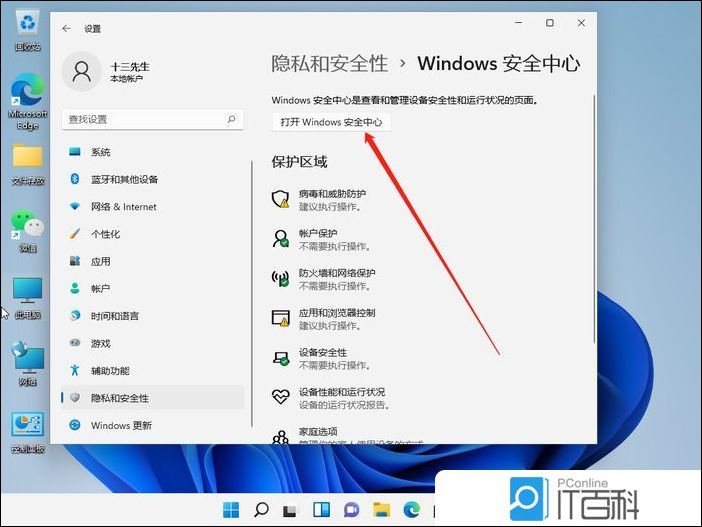Open the 个性化 settings category
The image size is (702, 527).
[153, 234]
